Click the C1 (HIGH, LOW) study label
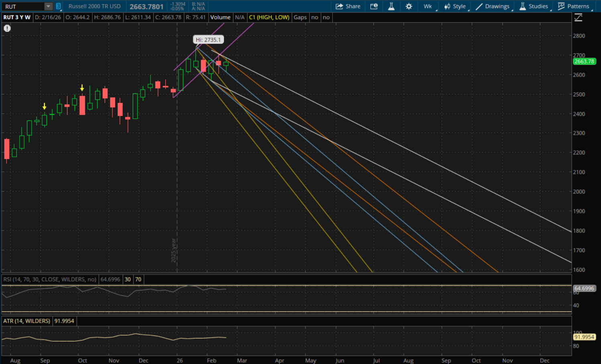This screenshot has height=364, width=601. [x=269, y=17]
